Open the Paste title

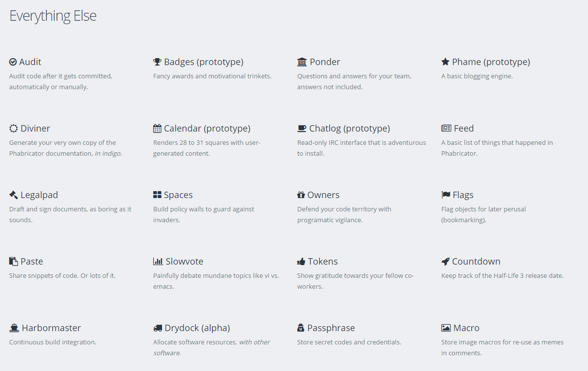pos(32,261)
